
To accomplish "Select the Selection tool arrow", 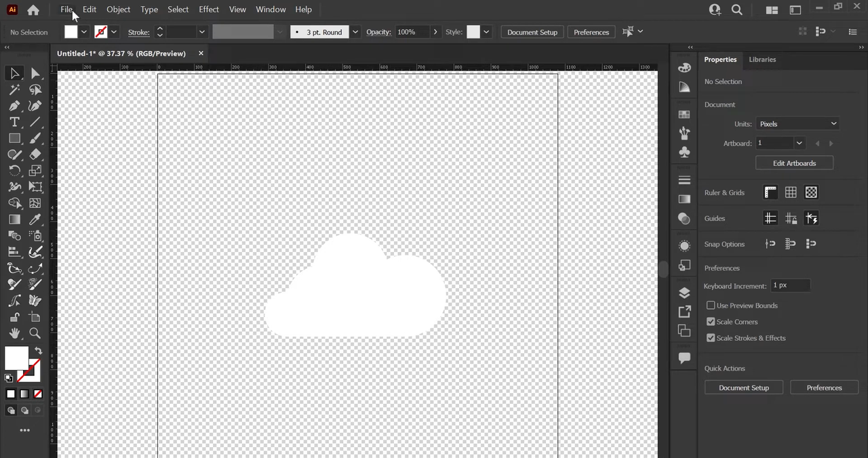I will 14,73.
